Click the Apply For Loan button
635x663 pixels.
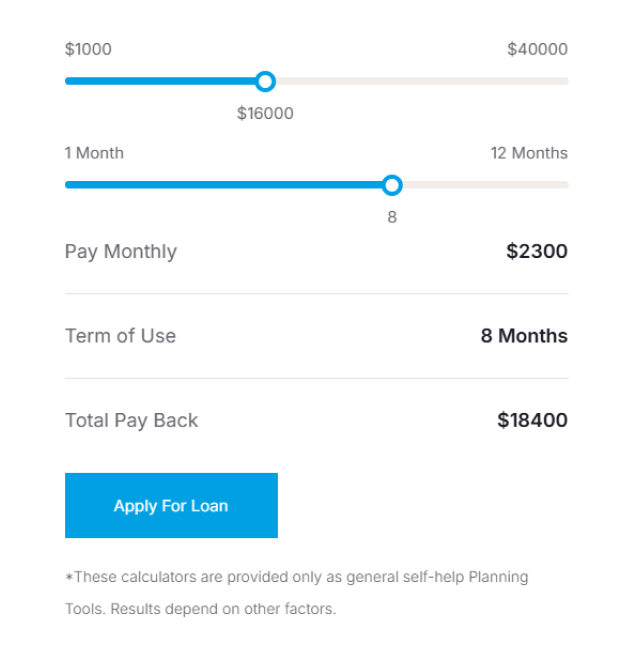tap(171, 506)
